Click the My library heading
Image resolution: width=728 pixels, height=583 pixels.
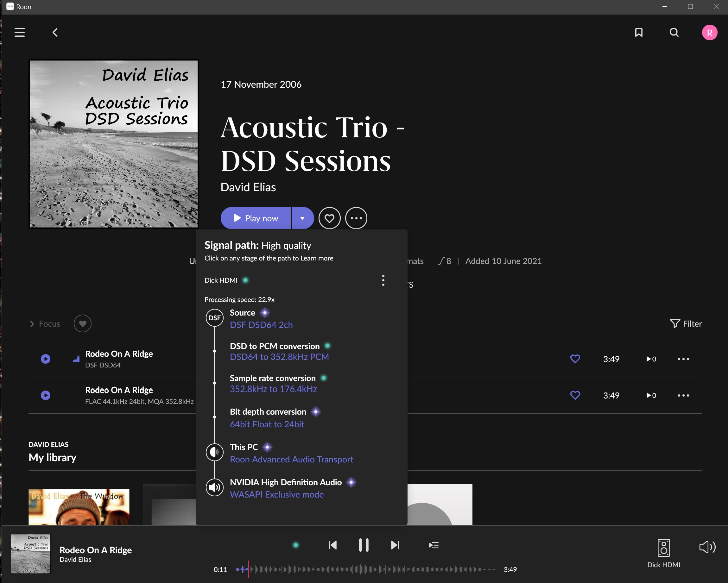(52, 457)
